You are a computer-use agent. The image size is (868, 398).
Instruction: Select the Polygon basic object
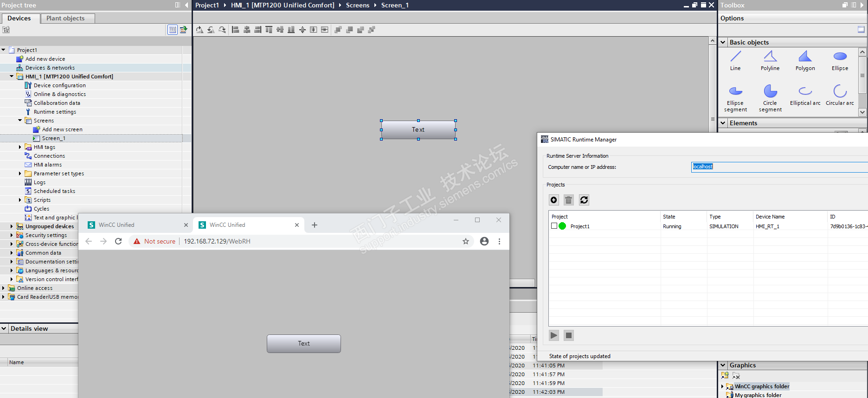805,61
